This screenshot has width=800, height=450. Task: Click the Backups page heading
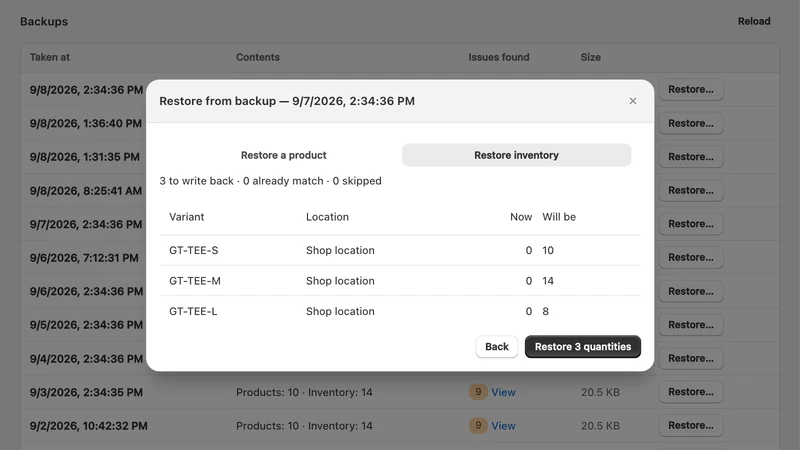tap(44, 21)
